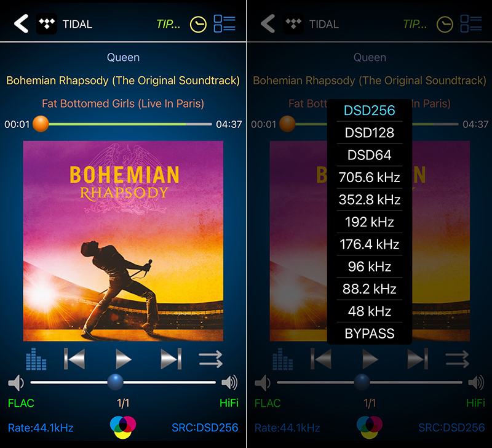Screen dimensions: 492x448
Task: Click the blue volume knob, left screen
Action: tap(116, 382)
